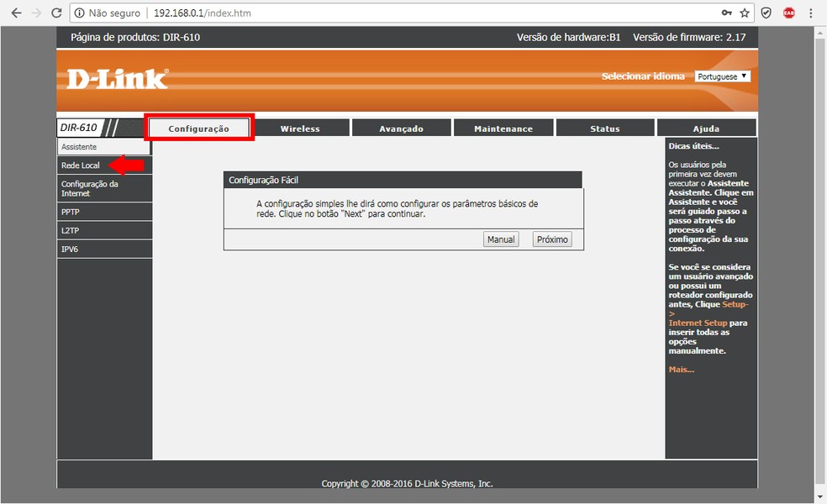The height and width of the screenshot is (504, 827).
Task: Click the red AdBlock extension badge
Action: (787, 13)
